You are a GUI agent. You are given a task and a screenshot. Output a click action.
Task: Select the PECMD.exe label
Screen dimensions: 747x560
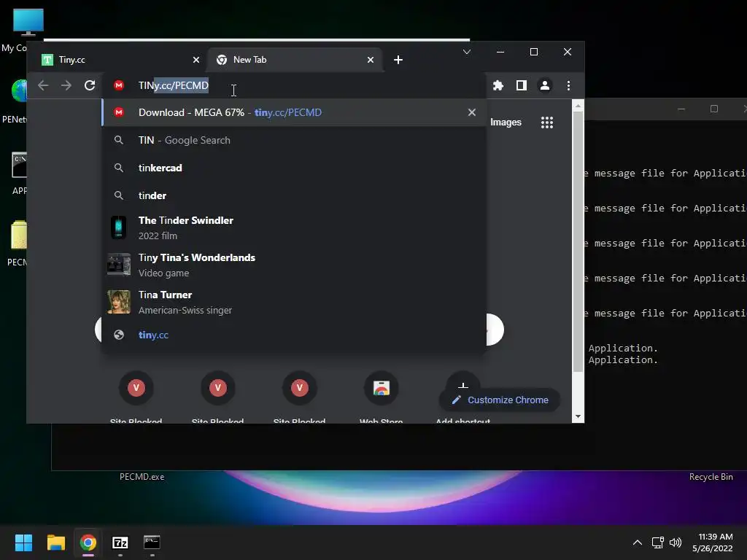[142, 477]
